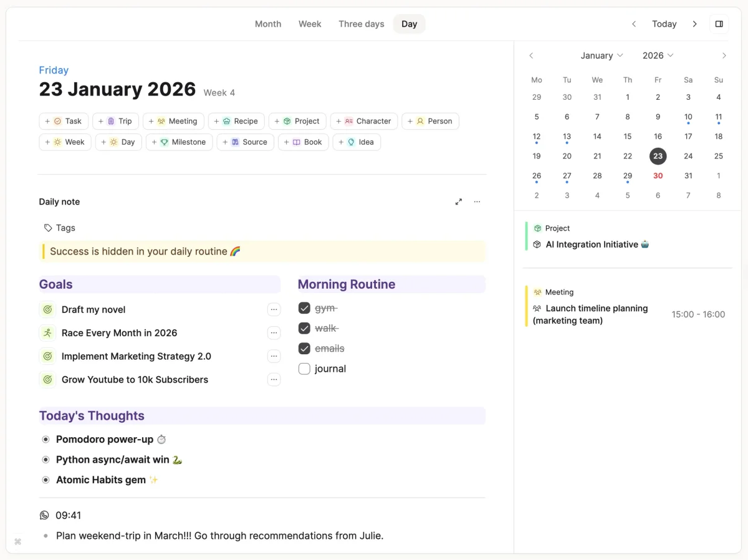Open the Daily note options menu
748x560 pixels.
pos(477,201)
